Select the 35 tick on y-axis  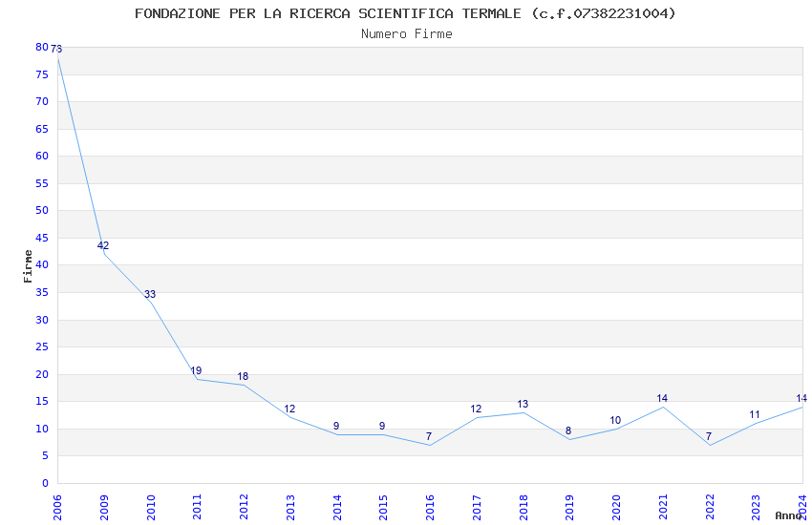pyautogui.click(x=42, y=292)
